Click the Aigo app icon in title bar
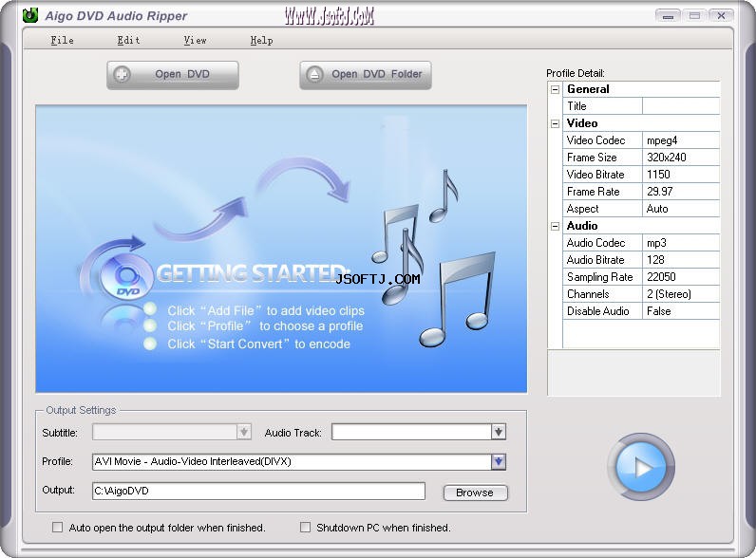This screenshot has width=756, height=558. (30, 15)
